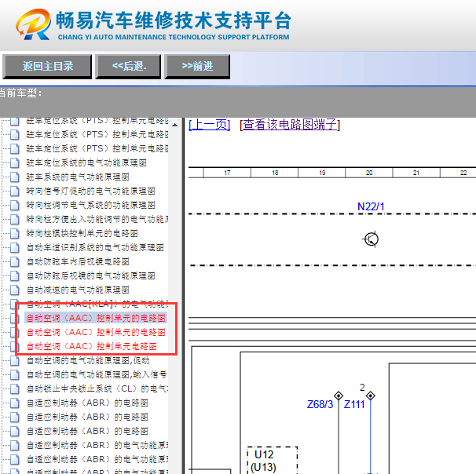Screen dimensions: 476x474
Task: Click the N22/1 component label
Action: pyautogui.click(x=371, y=207)
